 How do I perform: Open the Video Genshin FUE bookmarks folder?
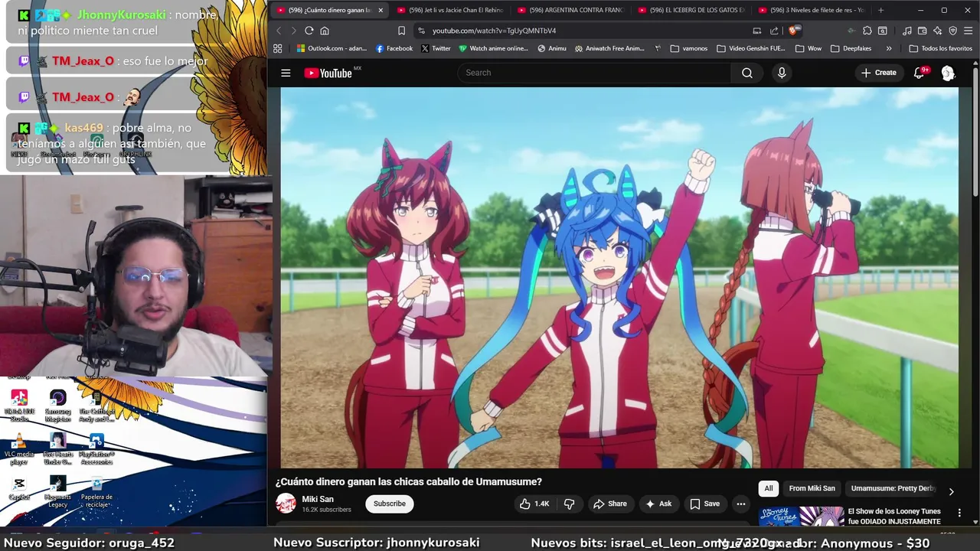click(x=750, y=48)
